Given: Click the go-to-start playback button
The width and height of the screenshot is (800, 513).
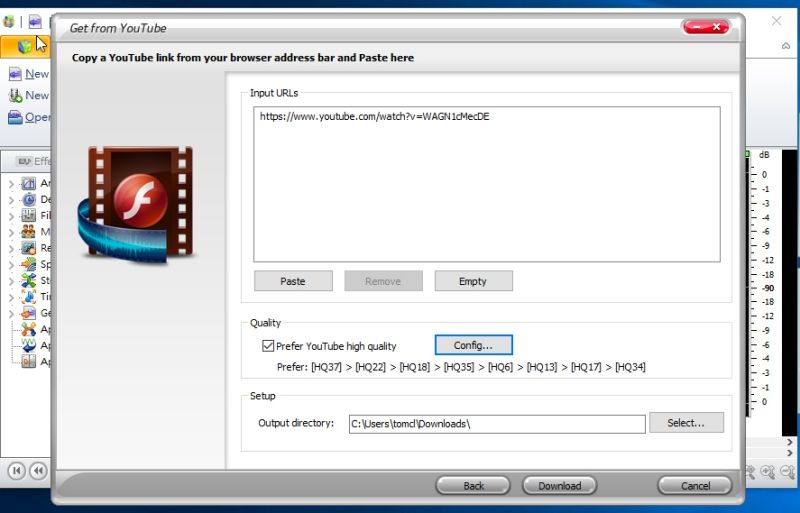Looking at the screenshot, I should (x=16, y=471).
